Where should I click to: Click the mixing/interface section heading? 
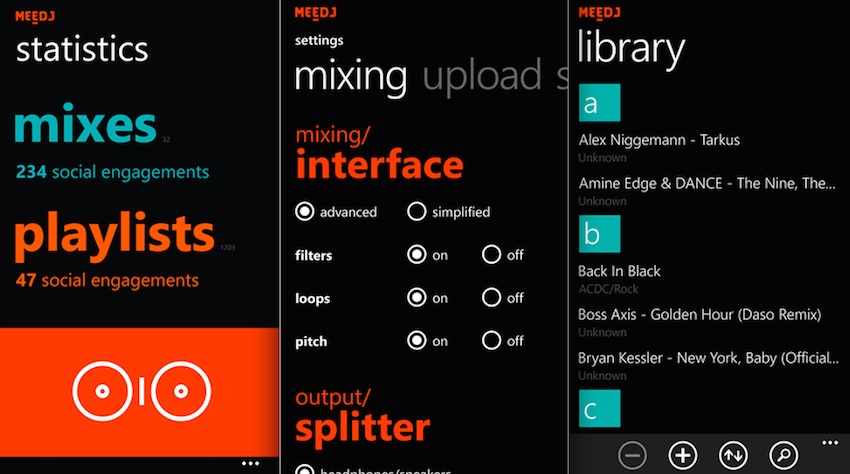(379, 153)
